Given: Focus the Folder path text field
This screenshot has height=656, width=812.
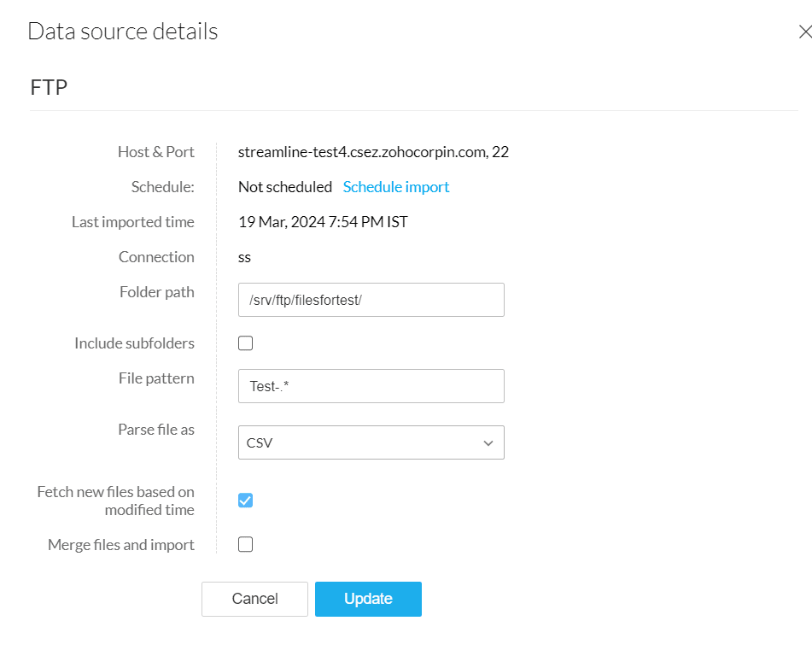Looking at the screenshot, I should [371, 300].
